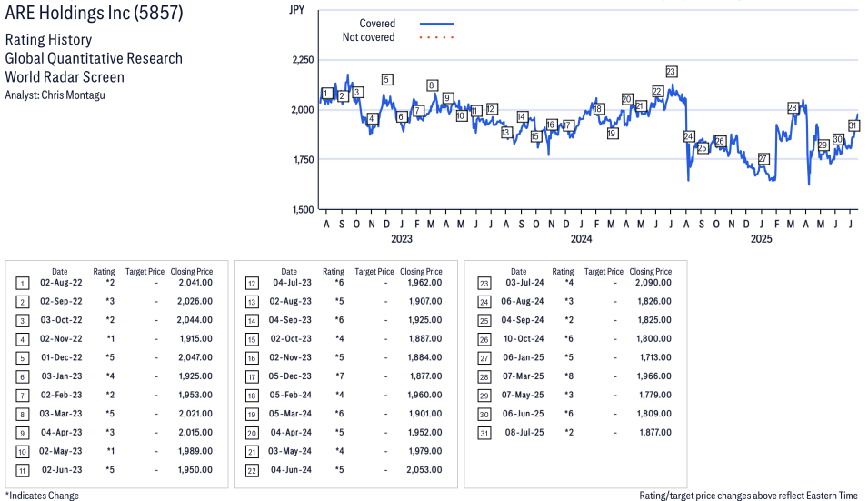Select date cell 02-Nov-22
The height and width of the screenshot is (501, 868).
pos(61,338)
